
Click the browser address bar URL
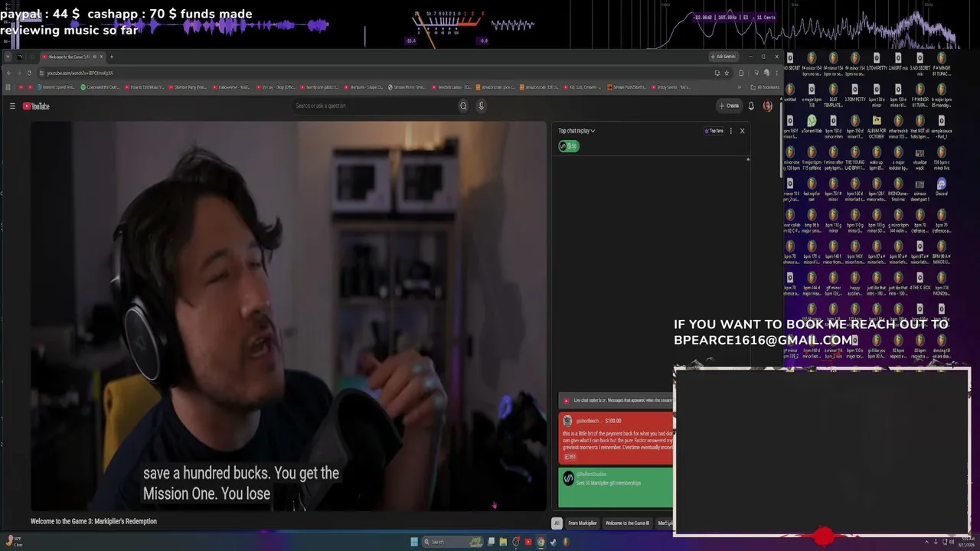tap(80, 73)
